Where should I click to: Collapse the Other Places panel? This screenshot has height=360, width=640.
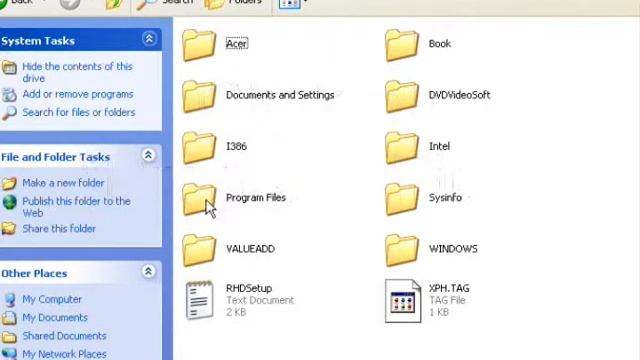click(149, 271)
